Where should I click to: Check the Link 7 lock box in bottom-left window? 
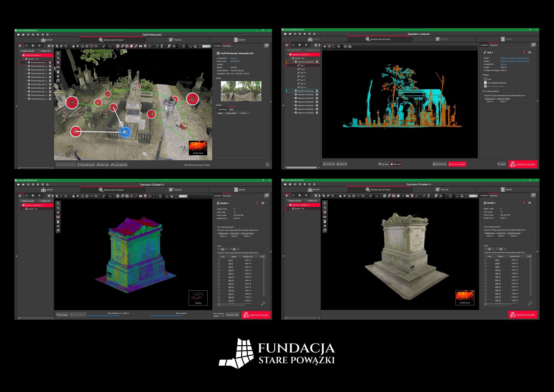pyautogui.click(x=219, y=260)
